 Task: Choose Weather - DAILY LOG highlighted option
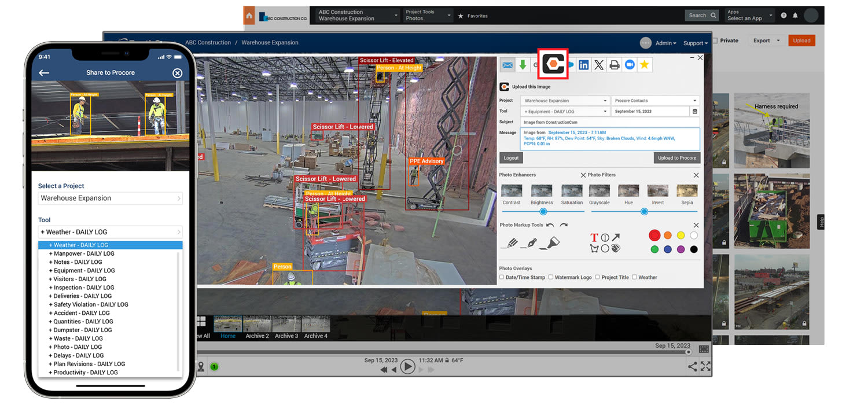point(111,245)
